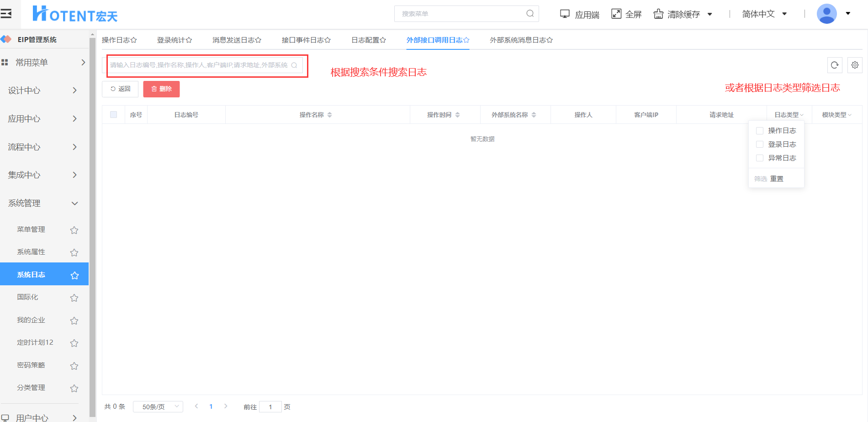The image size is (868, 422).
Task: Open the 简体中文 language dropdown
Action: tap(764, 14)
